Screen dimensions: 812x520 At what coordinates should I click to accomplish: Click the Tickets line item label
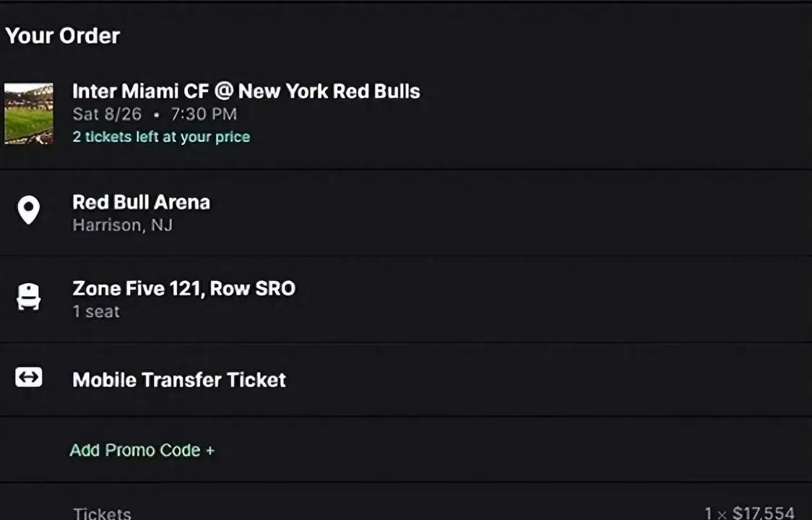102,513
